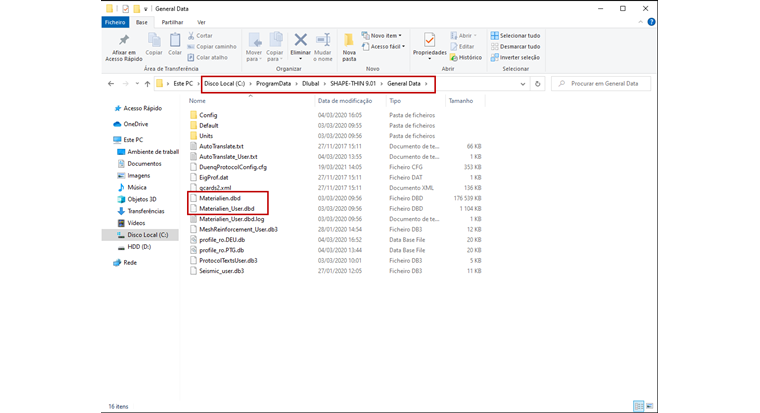
Task: Click Colar atalho in the ribbon
Action: [x=207, y=57]
